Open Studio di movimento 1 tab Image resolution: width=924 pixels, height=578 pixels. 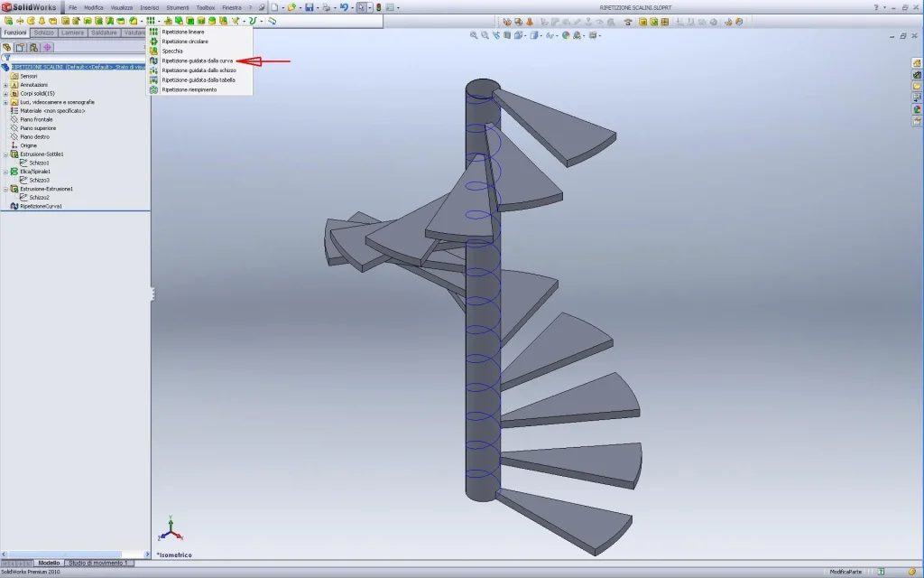coord(97,563)
